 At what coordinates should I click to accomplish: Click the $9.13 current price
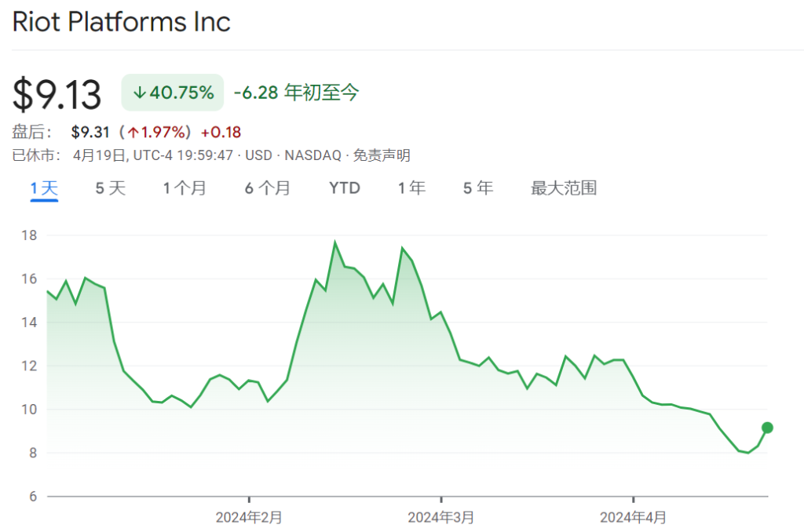coord(57,95)
